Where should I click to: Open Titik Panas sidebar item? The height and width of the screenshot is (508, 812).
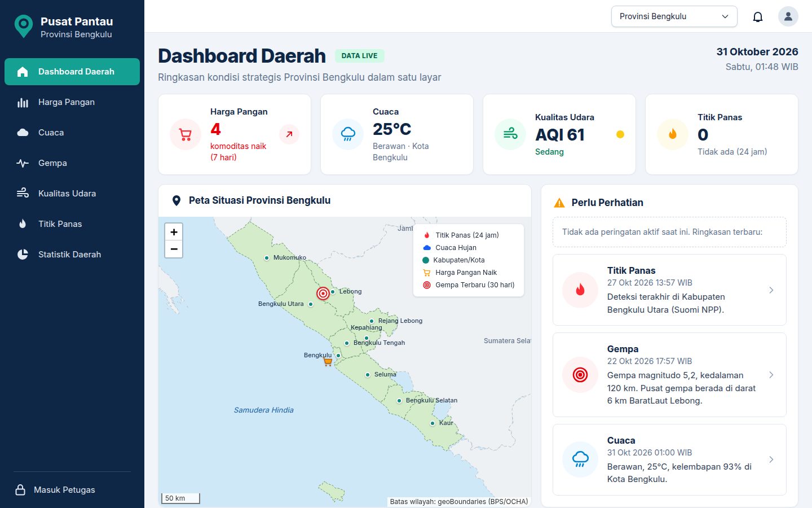[72, 224]
